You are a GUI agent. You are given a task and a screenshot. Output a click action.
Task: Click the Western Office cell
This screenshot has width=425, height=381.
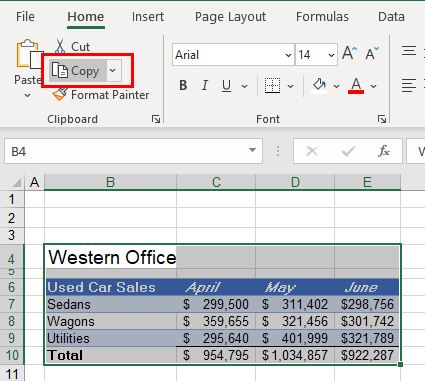point(111,258)
